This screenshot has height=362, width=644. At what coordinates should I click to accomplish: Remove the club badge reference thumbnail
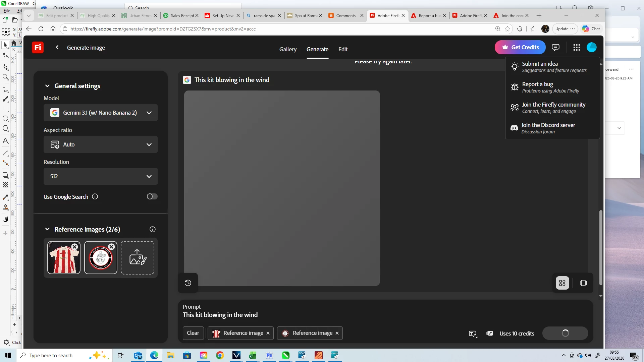(112, 247)
